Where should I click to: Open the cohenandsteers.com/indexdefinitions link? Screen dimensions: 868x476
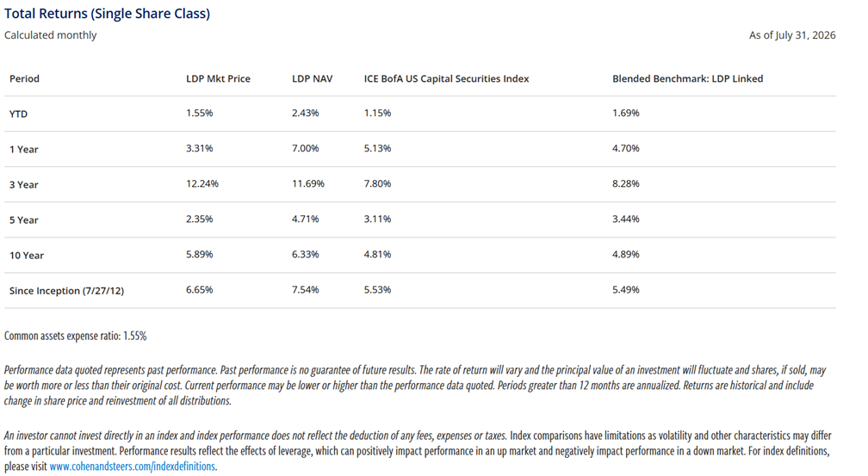[x=133, y=466]
